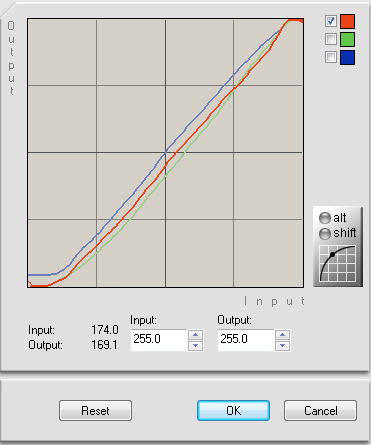Viewport: 371px width, 445px height.
Task: Click the Reset button
Action: 95,411
